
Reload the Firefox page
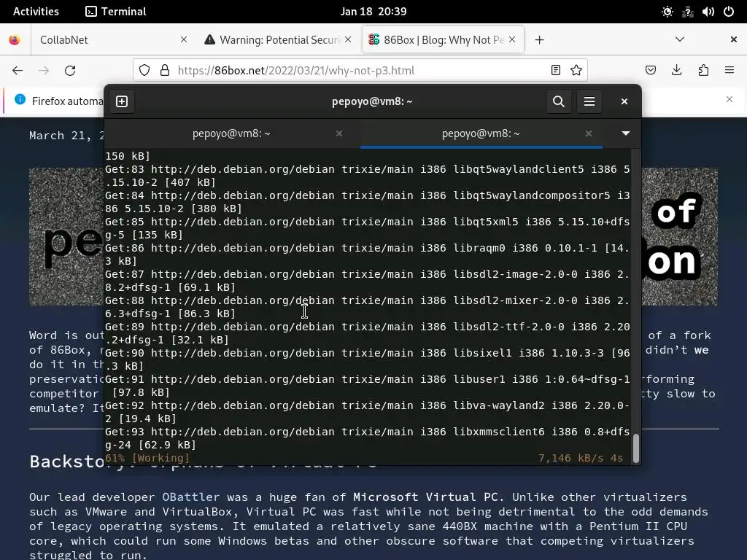pos(70,71)
